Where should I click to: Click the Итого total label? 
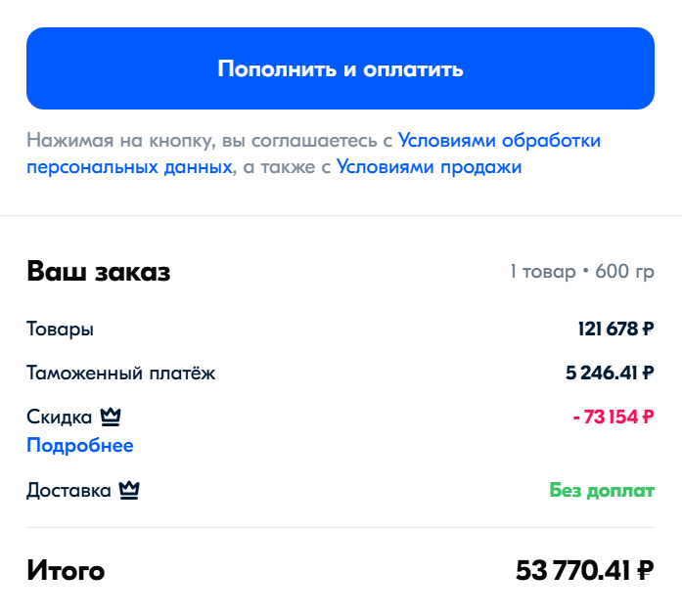tap(66, 570)
